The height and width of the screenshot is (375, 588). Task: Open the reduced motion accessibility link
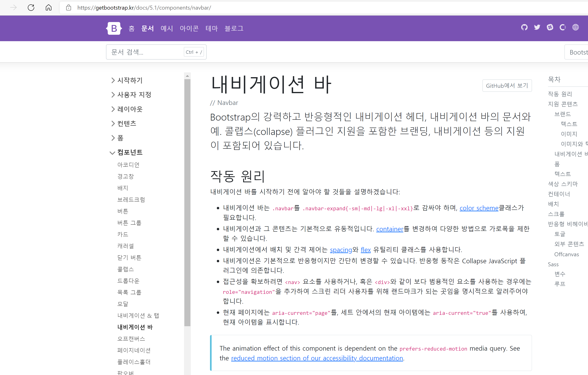click(x=317, y=358)
